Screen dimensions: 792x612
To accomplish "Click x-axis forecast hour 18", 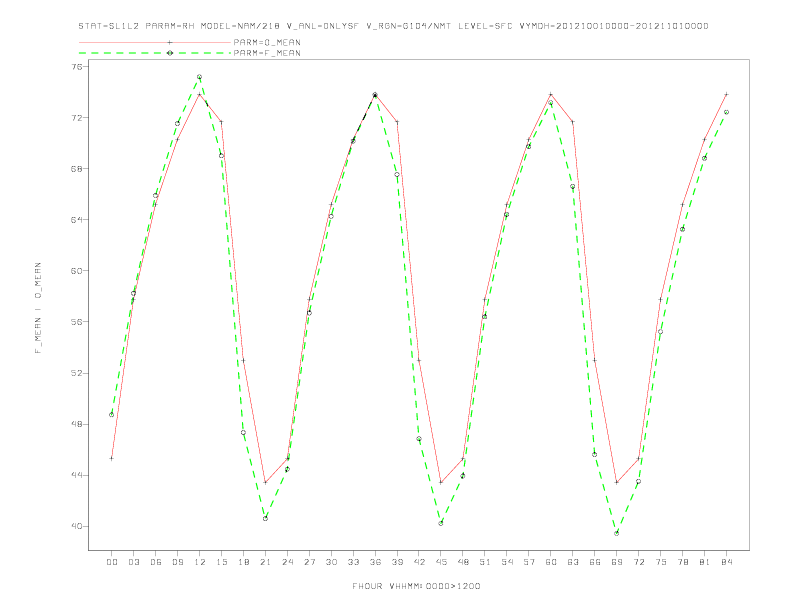I will point(243,562).
